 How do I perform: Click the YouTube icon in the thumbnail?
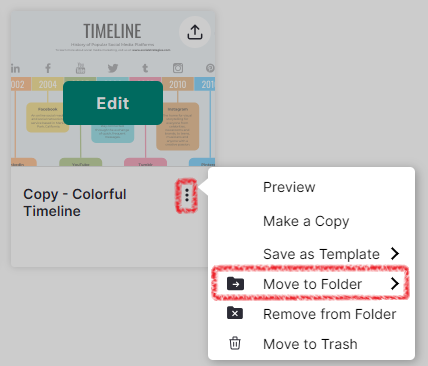coord(80,68)
